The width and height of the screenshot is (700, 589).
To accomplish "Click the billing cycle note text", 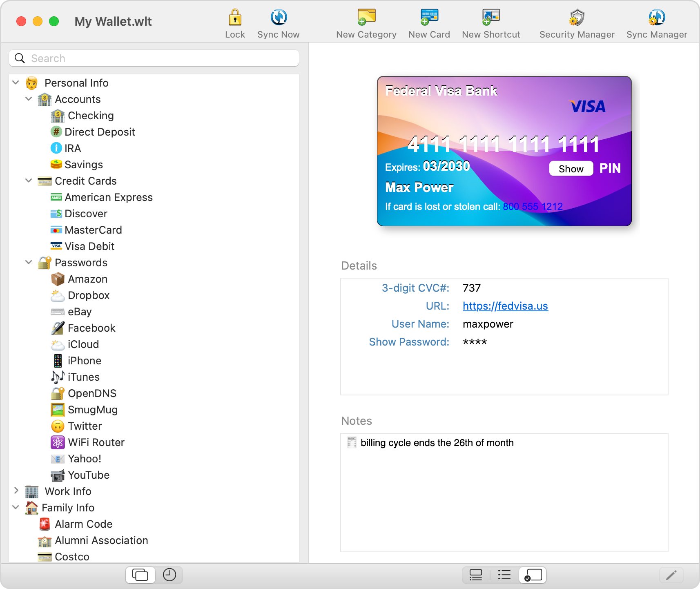I will coord(437,443).
